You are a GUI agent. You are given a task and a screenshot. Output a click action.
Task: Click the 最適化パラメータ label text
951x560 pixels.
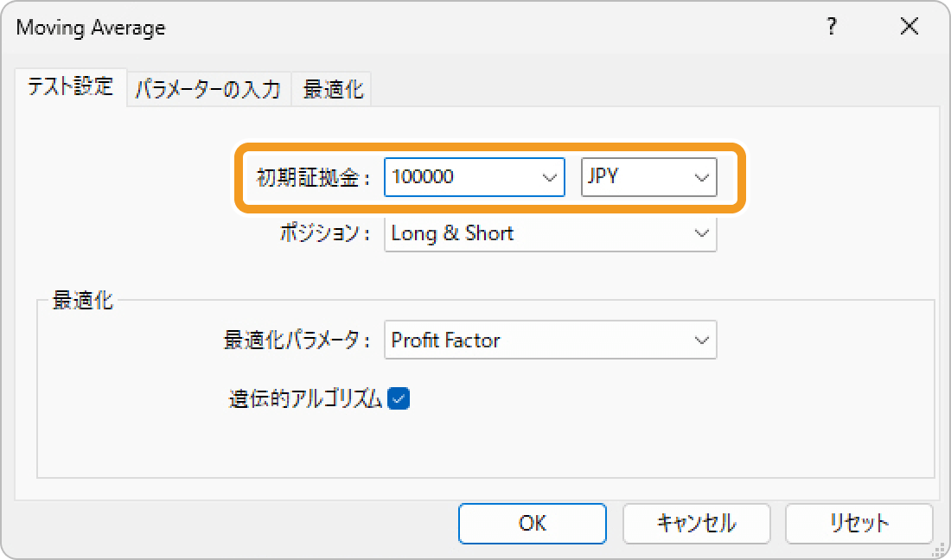click(297, 340)
